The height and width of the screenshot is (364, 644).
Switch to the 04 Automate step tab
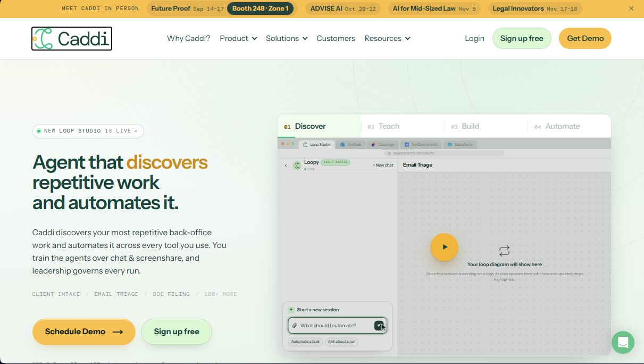pyautogui.click(x=569, y=127)
